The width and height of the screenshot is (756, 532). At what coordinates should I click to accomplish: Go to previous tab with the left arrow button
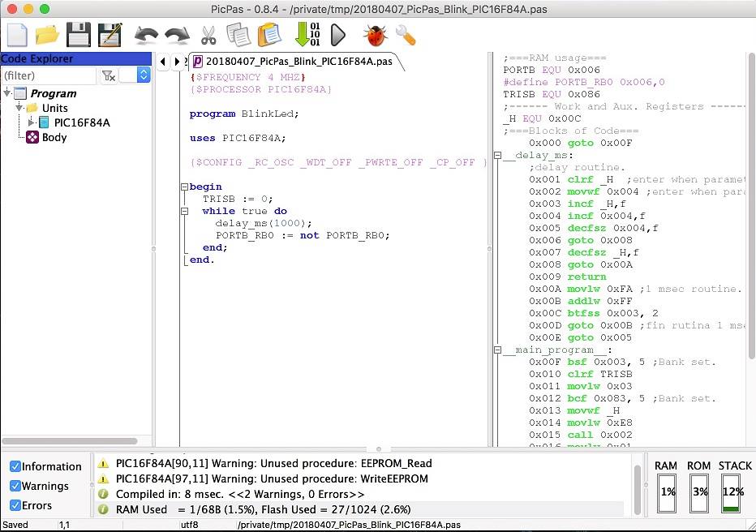(x=162, y=61)
